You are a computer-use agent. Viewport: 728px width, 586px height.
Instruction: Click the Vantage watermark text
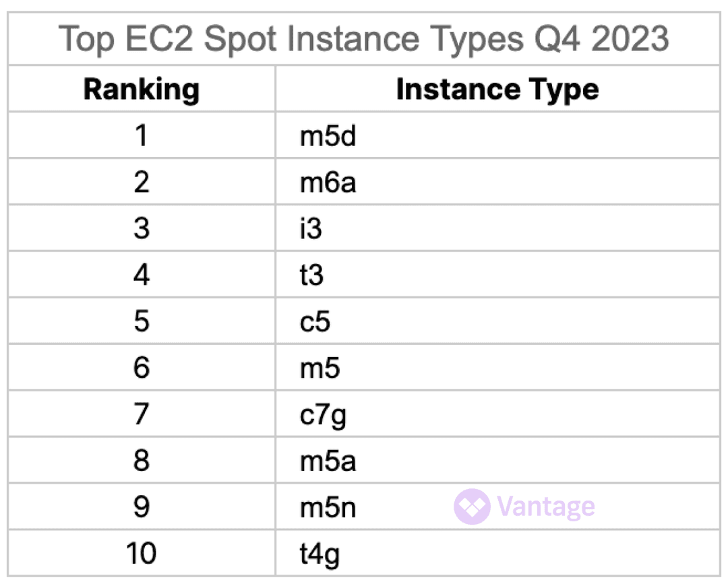click(x=545, y=507)
